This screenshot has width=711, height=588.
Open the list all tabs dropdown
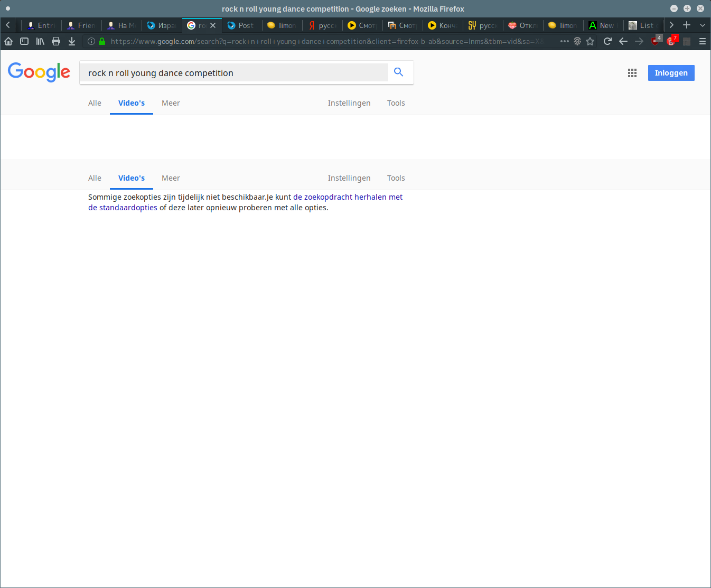point(703,25)
